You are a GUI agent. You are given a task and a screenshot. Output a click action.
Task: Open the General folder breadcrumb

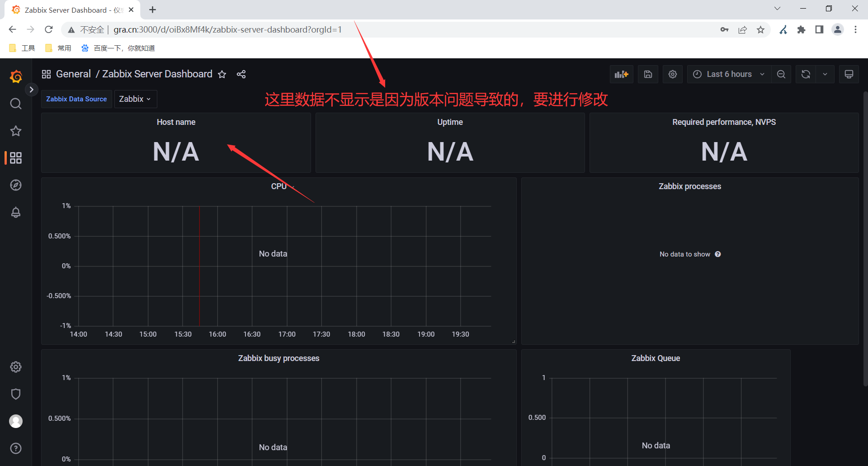point(73,74)
